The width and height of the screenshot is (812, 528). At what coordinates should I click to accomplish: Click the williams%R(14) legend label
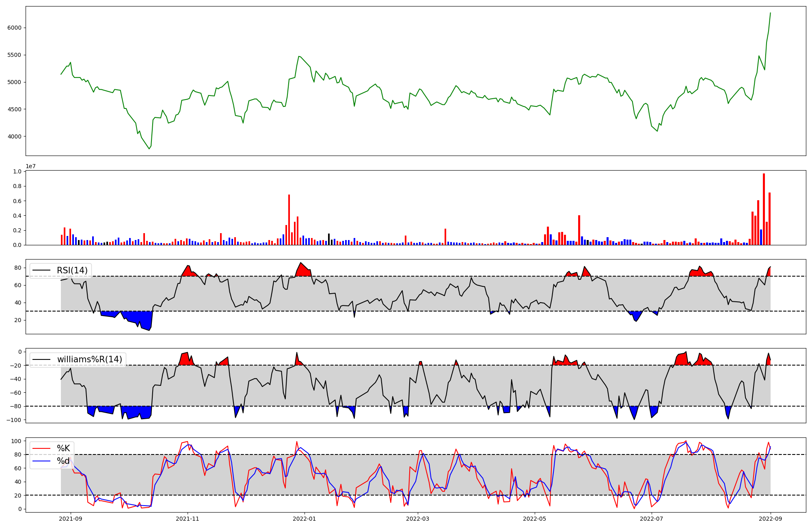(x=89, y=359)
